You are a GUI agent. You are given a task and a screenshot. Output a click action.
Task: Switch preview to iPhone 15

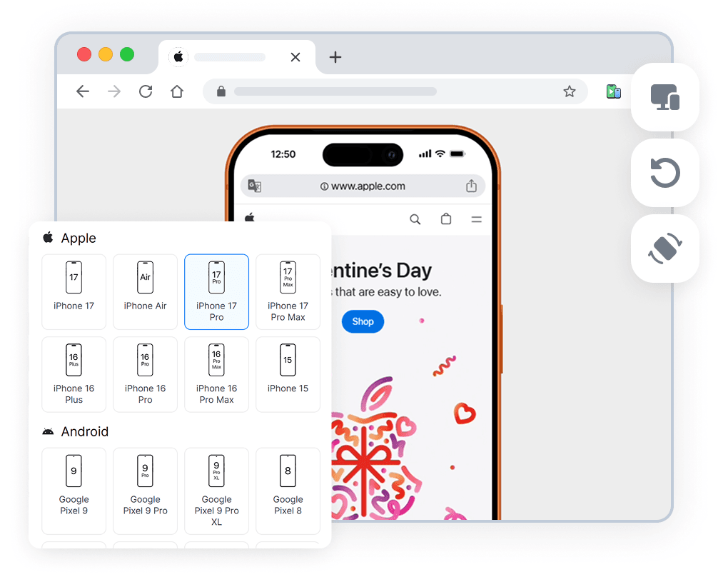[288, 374]
